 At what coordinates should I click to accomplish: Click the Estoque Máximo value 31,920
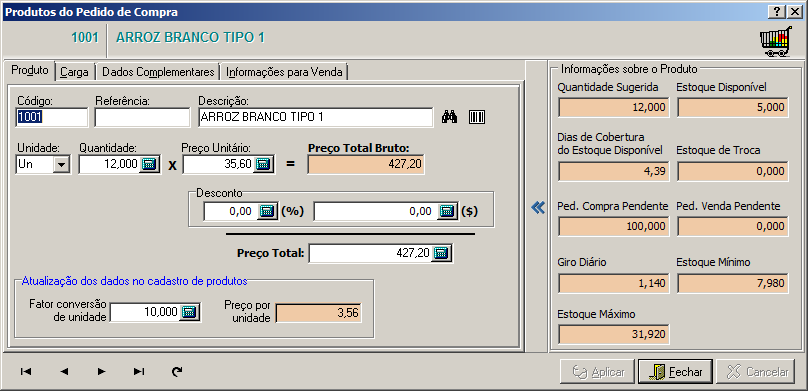(x=613, y=335)
